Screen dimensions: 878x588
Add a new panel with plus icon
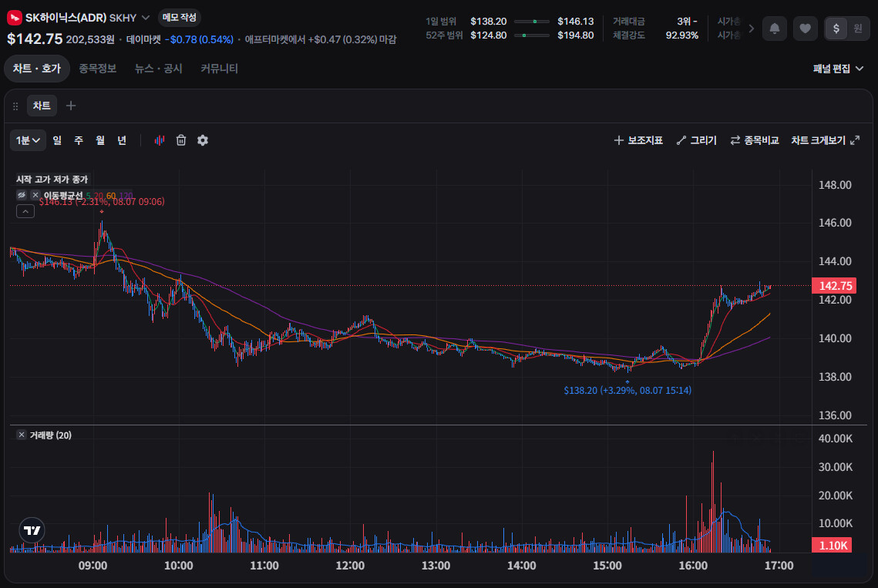coord(71,106)
